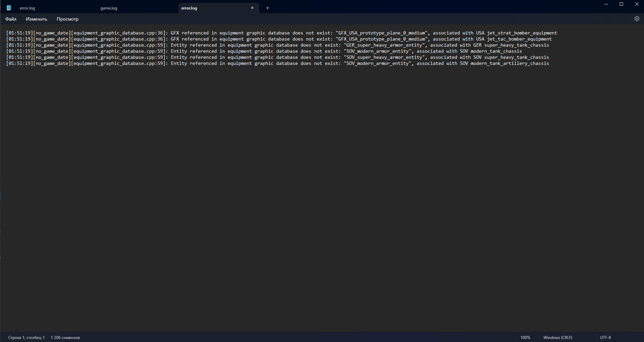Open the Изменить menu
This screenshot has height=342, width=644.
pos(36,19)
